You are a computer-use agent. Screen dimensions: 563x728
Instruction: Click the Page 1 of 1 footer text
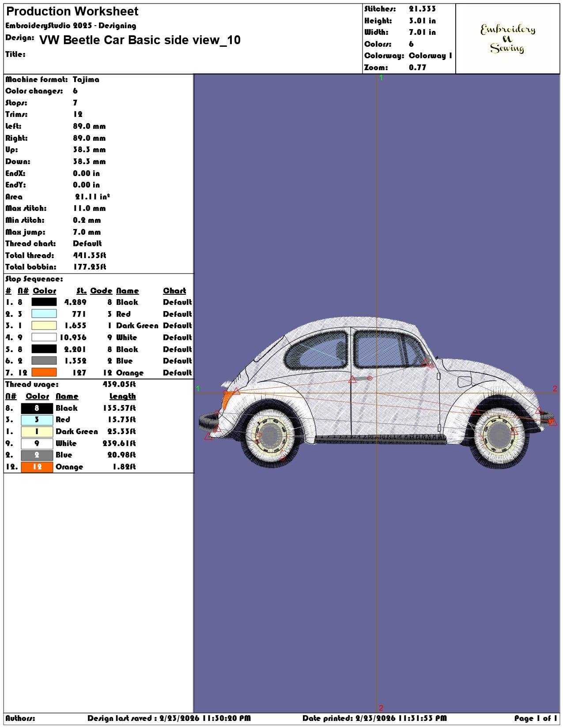[x=536, y=718]
